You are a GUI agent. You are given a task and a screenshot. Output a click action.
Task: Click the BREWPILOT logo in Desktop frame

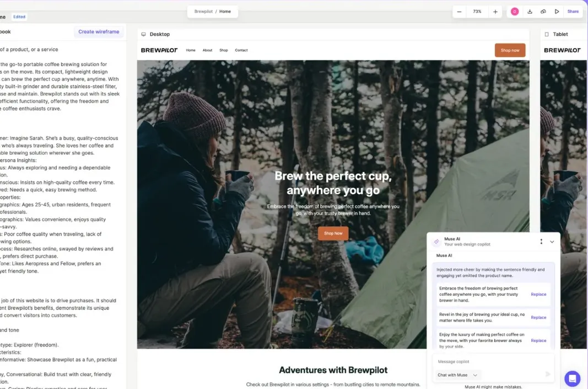[159, 50]
